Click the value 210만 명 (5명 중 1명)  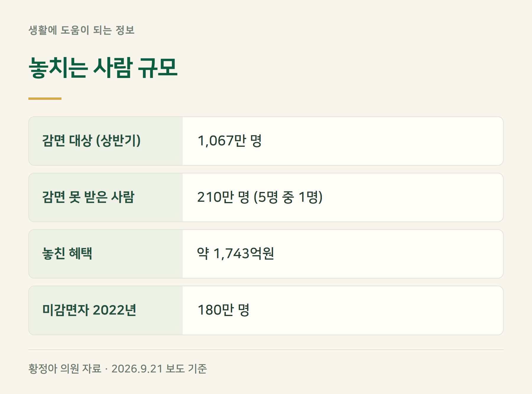tap(260, 197)
